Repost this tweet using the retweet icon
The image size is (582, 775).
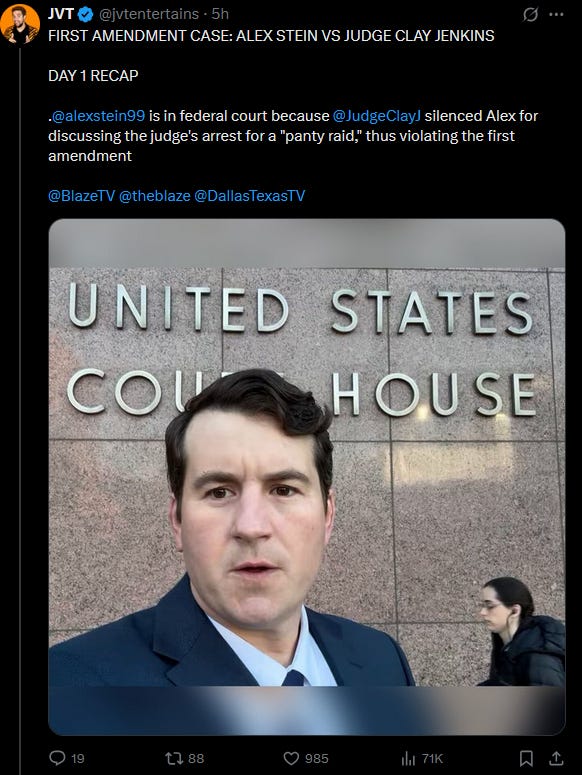[x=174, y=758]
